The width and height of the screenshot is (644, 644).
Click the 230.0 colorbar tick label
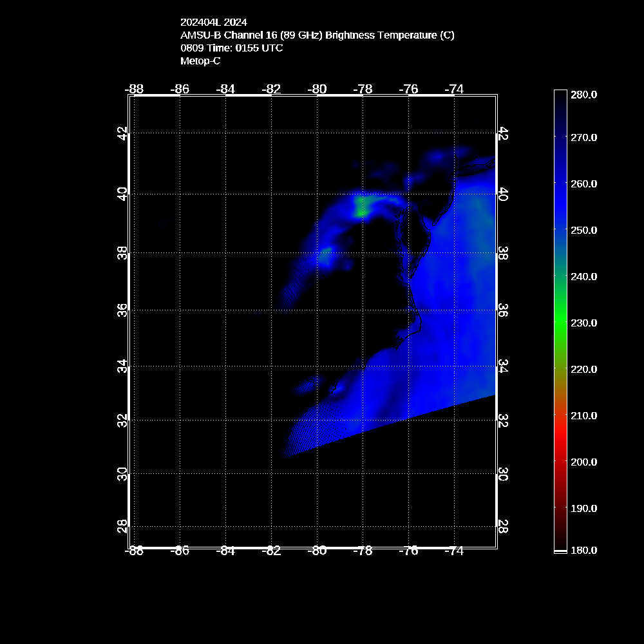click(584, 323)
